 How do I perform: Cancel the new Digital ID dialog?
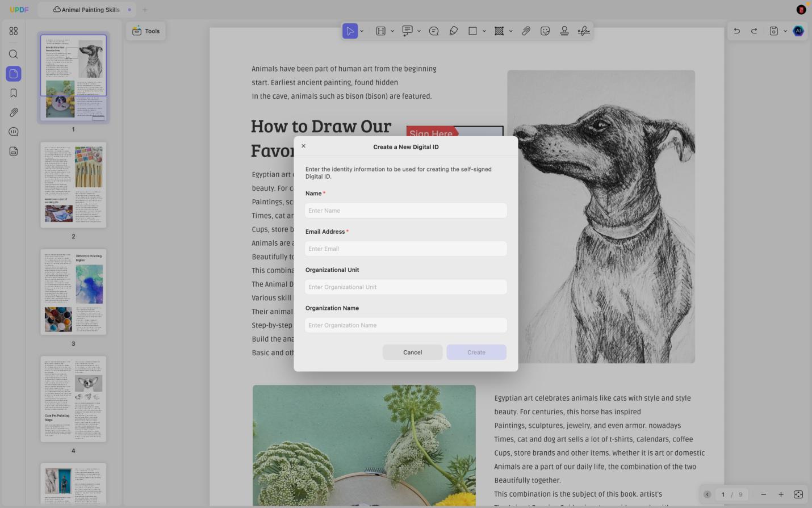tap(413, 352)
